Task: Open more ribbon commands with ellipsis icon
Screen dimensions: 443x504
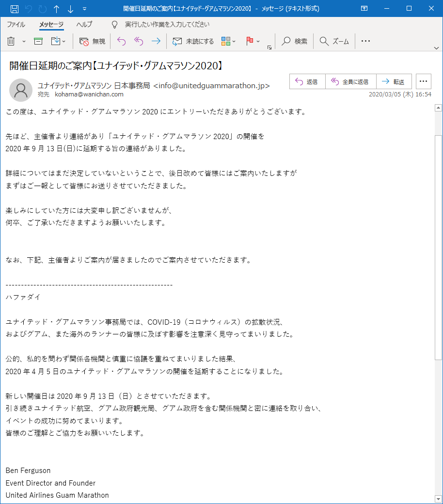Action: [x=365, y=41]
